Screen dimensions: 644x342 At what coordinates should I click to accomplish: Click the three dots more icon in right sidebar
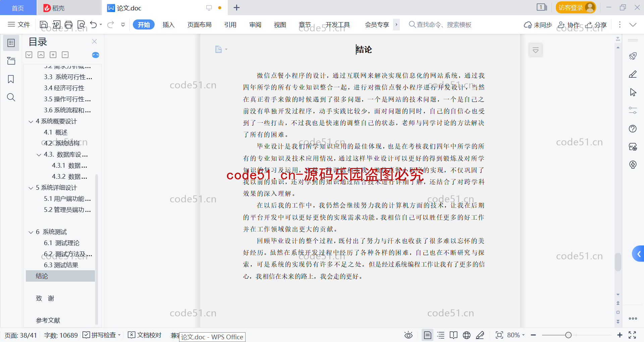[x=633, y=319]
